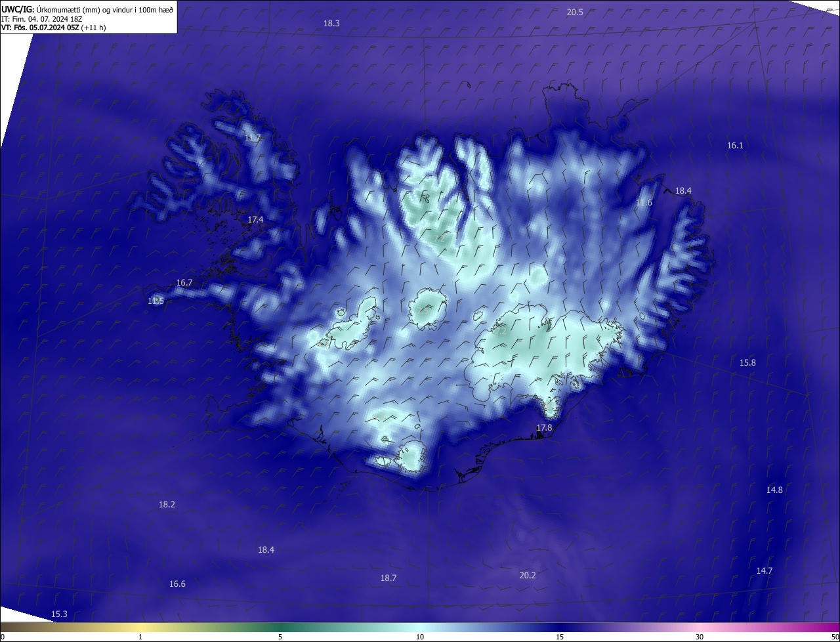Click the 20.2 value label
Viewport: 840px width, 642px height.
528,576
